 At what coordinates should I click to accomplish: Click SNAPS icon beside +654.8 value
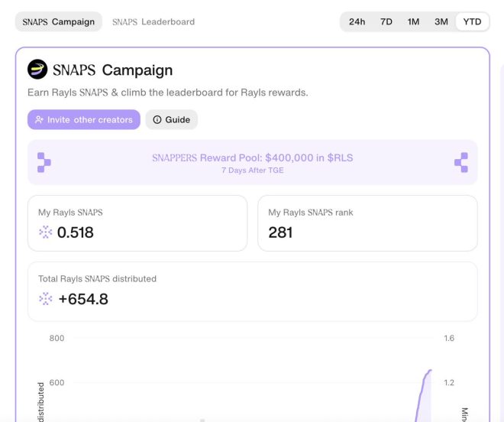(x=45, y=299)
